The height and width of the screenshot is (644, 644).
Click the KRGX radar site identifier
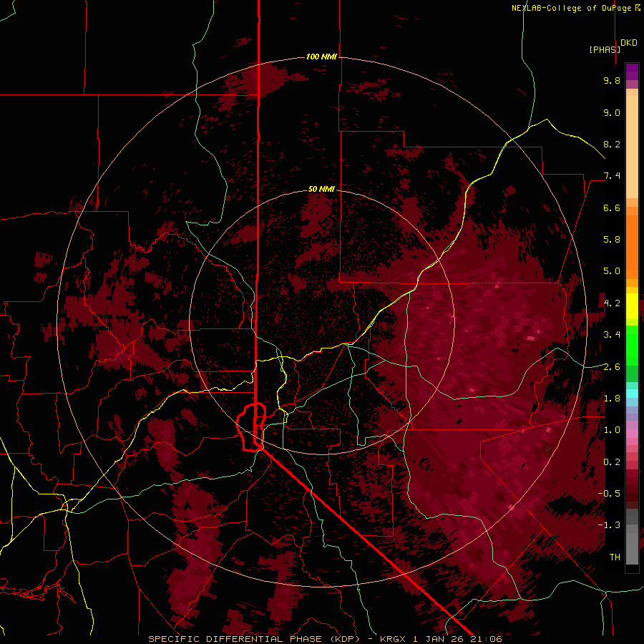pyautogui.click(x=394, y=639)
